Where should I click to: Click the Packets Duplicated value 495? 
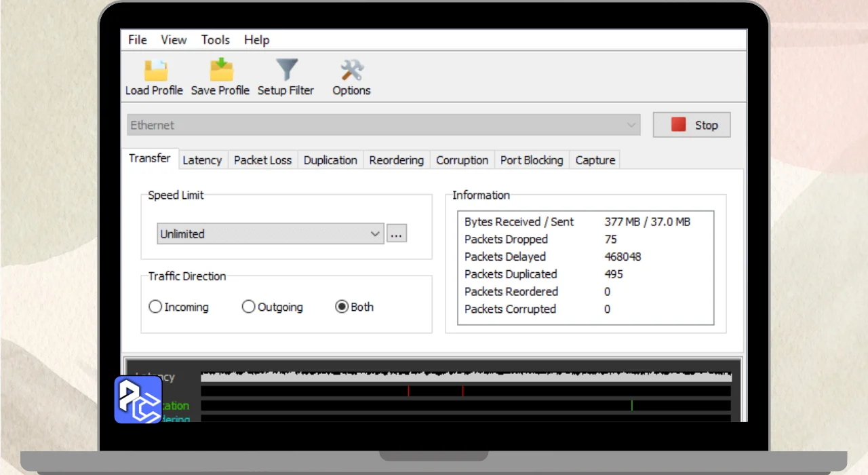614,274
